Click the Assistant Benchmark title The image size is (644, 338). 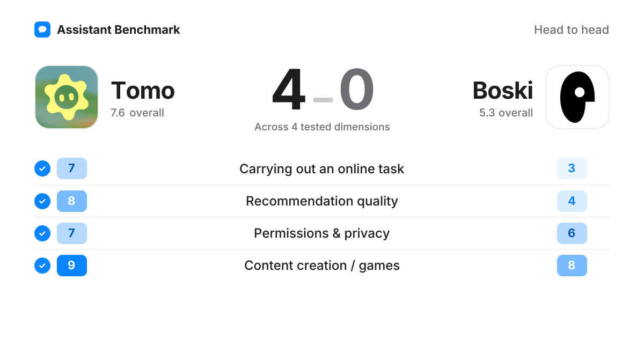(x=119, y=30)
